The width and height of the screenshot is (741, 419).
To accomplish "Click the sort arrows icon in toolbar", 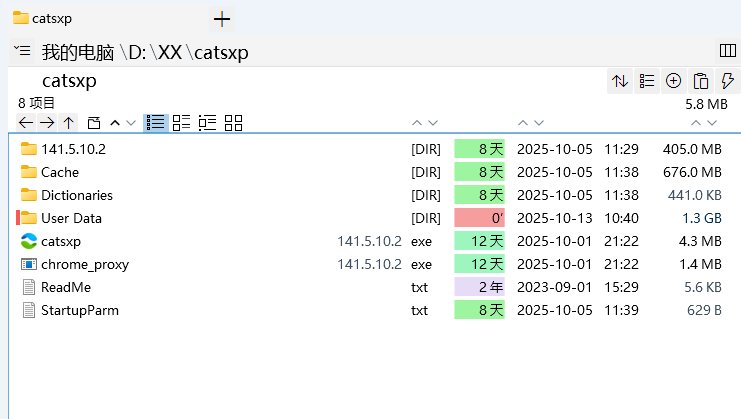I will tap(620, 81).
